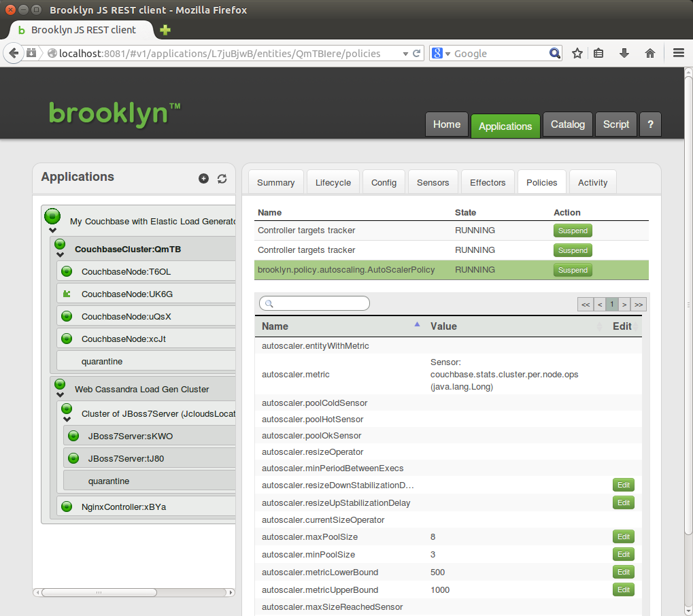Suspend the AutoScalerPolicy
The image size is (693, 616).
573,270
